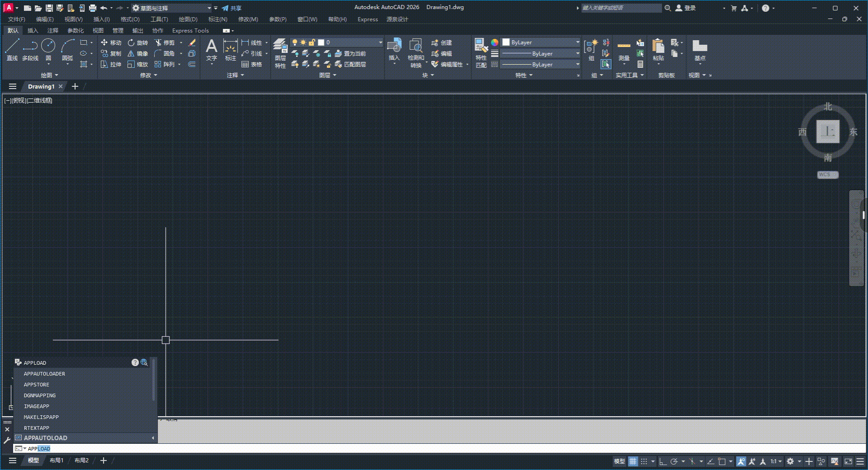Open the workspace dropdown (草图与注释)
Viewport: 868px width, 470px height.
(172, 8)
